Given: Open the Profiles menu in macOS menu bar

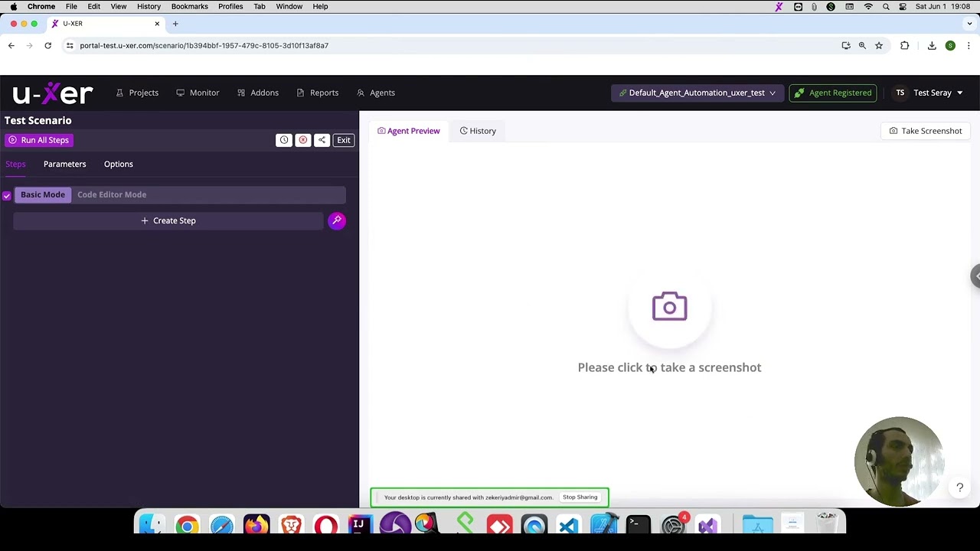Looking at the screenshot, I should pyautogui.click(x=230, y=7).
